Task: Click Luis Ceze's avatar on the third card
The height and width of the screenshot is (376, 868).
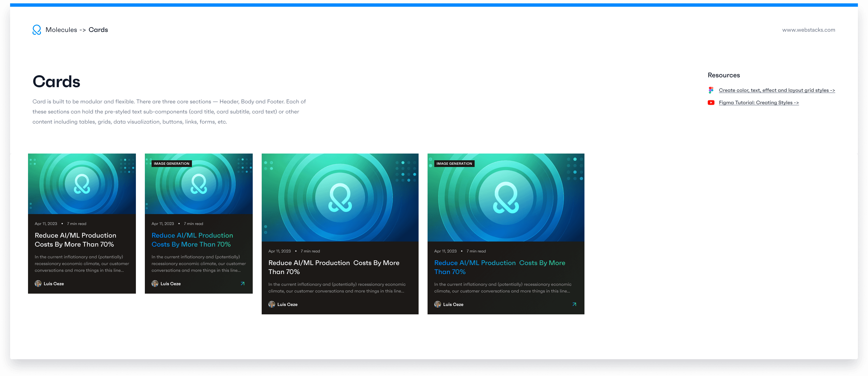Action: tap(271, 304)
